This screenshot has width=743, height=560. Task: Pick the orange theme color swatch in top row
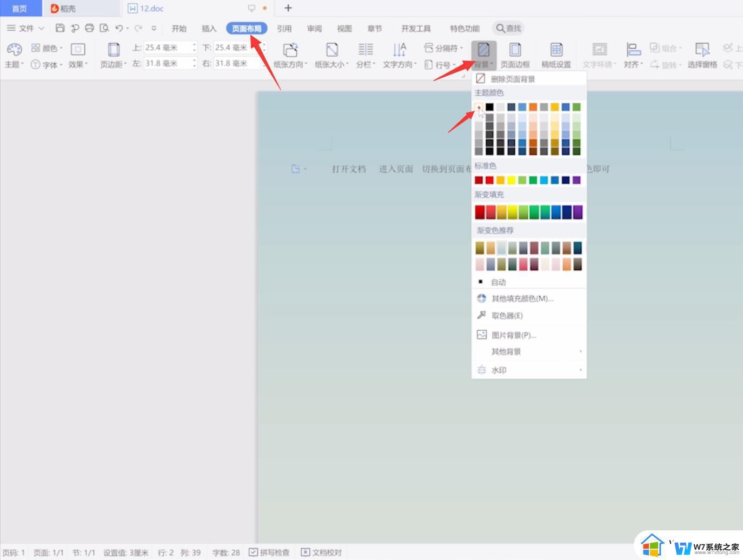click(x=533, y=107)
